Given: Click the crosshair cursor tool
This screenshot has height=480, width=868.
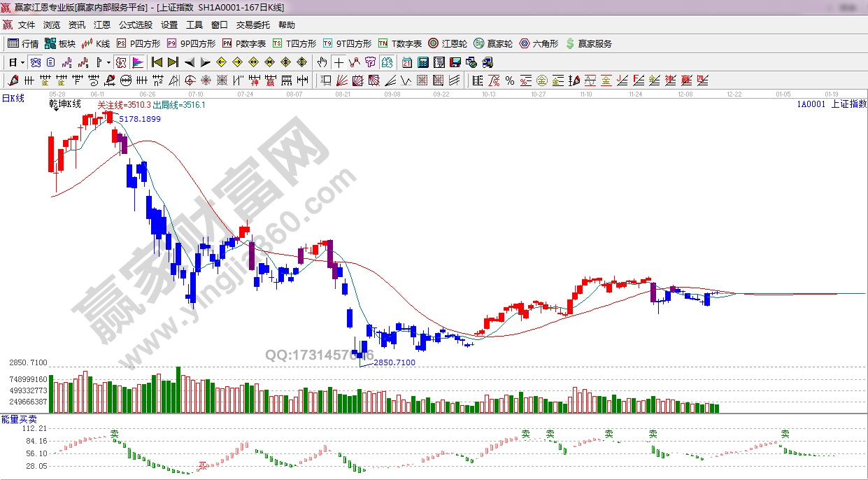Looking at the screenshot, I should coord(338,62).
